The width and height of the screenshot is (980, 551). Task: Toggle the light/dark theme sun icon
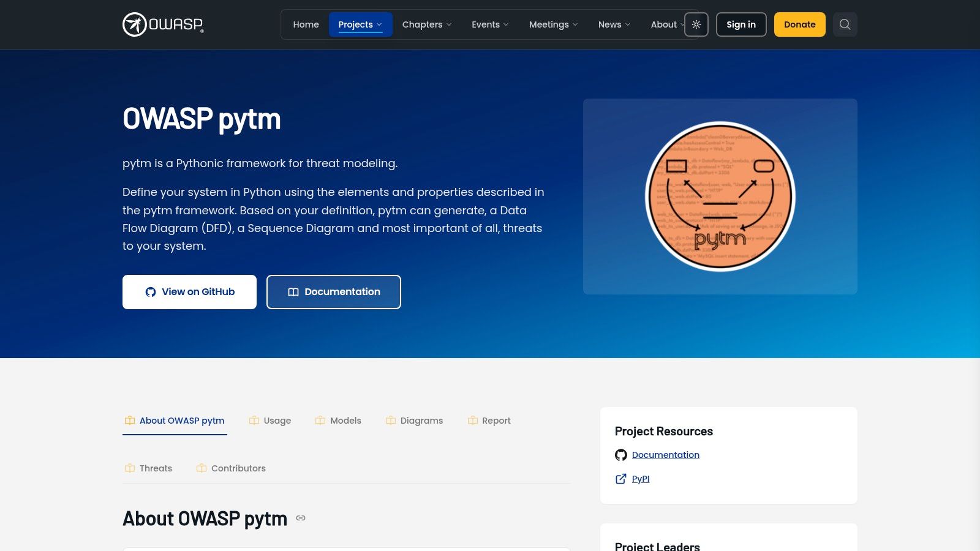[x=696, y=24]
